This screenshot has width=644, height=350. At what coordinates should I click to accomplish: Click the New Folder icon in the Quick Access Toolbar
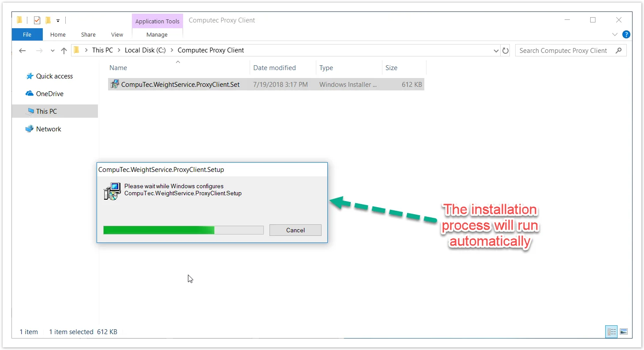[x=49, y=20]
